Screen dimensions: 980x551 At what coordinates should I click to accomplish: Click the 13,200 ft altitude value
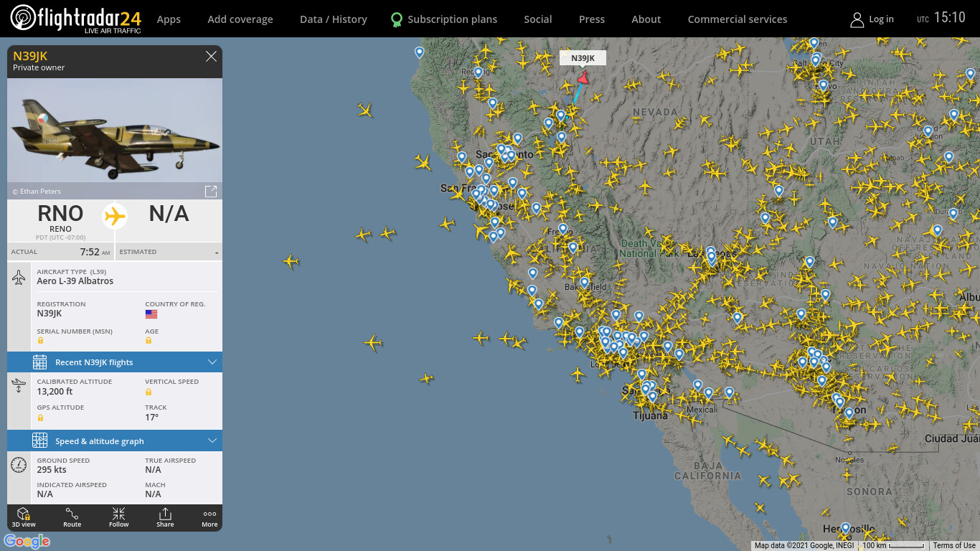click(55, 392)
